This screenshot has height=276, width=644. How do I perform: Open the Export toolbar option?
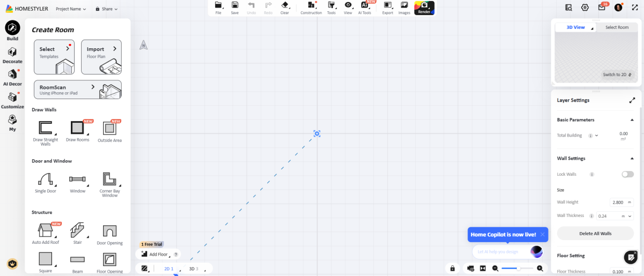point(387,8)
